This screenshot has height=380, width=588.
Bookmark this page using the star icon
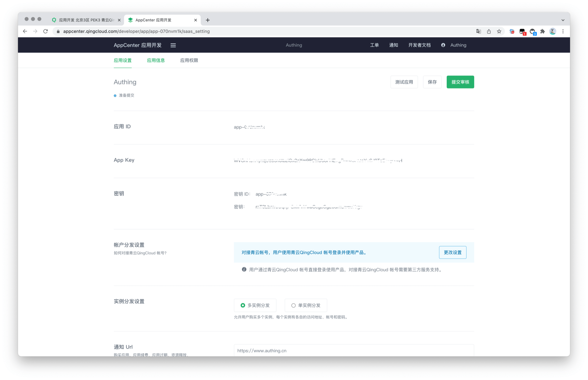pos(499,31)
